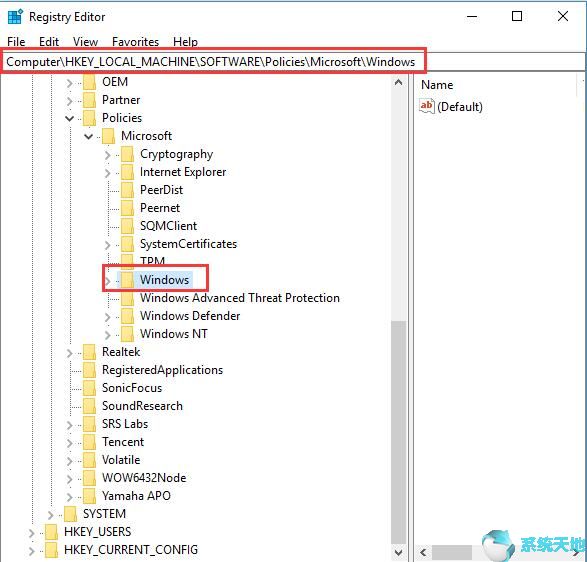Expand the SYSTEM hive

point(51,515)
